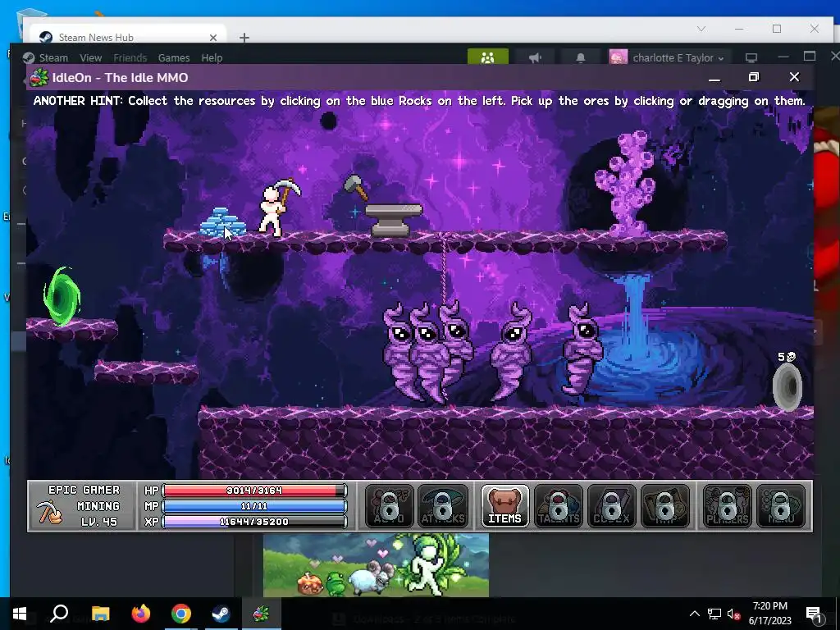Select the white character holding pickaxe
Image resolution: width=840 pixels, height=630 pixels.
[x=272, y=210]
